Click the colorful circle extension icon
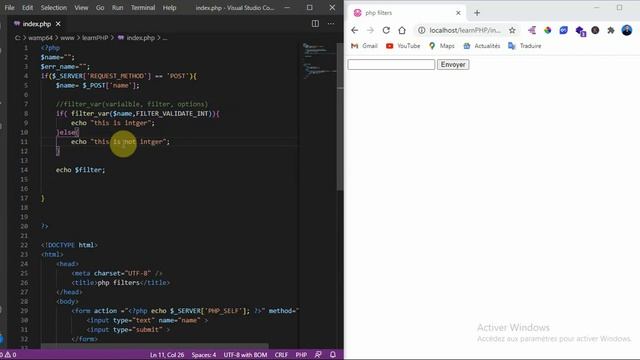Viewport: 640px width, 360px height. point(548,30)
